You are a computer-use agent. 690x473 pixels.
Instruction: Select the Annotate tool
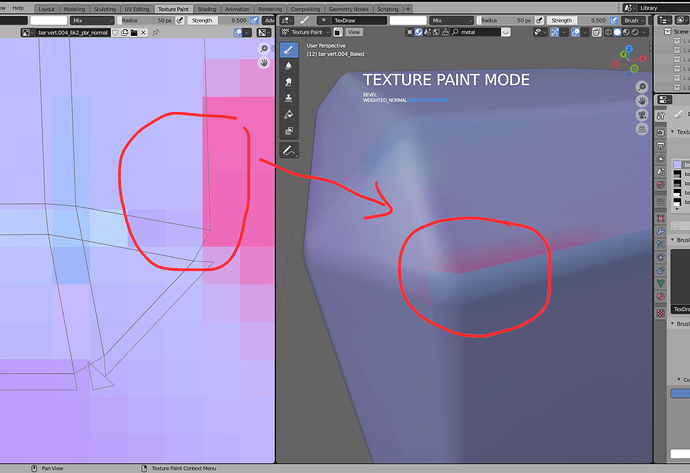[x=289, y=150]
